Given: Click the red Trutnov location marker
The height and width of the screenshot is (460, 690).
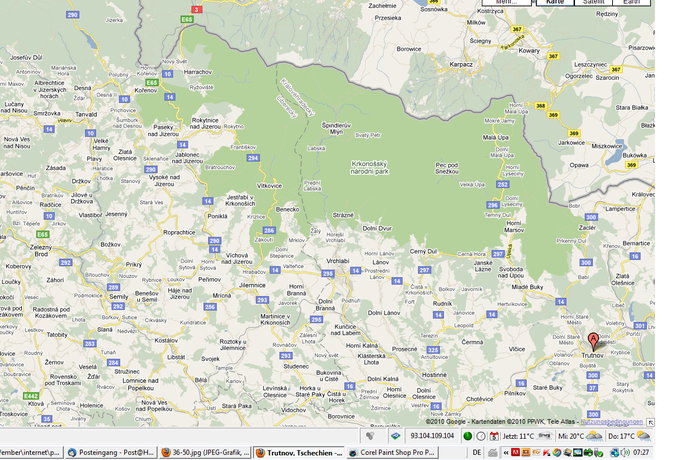Looking at the screenshot, I should pyautogui.click(x=592, y=340).
